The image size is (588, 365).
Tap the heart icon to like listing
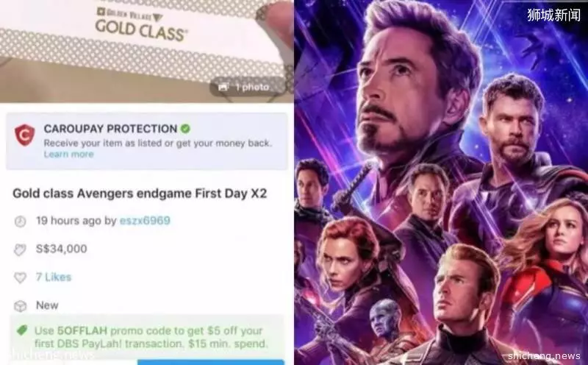click(x=20, y=277)
